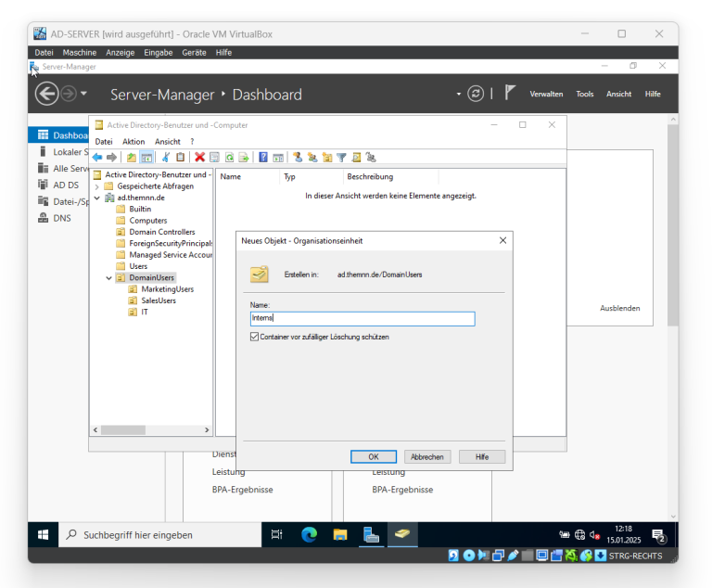
Task: Open the Aktion menu
Action: (x=133, y=142)
